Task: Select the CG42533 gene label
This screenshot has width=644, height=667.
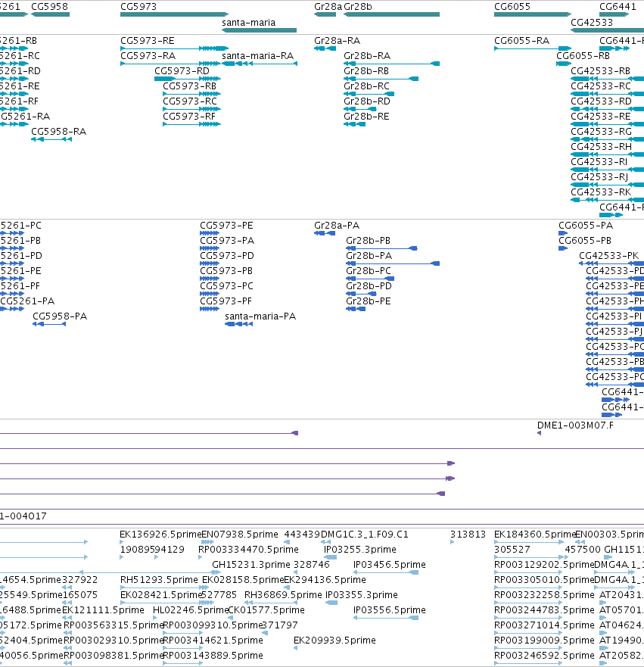Action: click(592, 22)
